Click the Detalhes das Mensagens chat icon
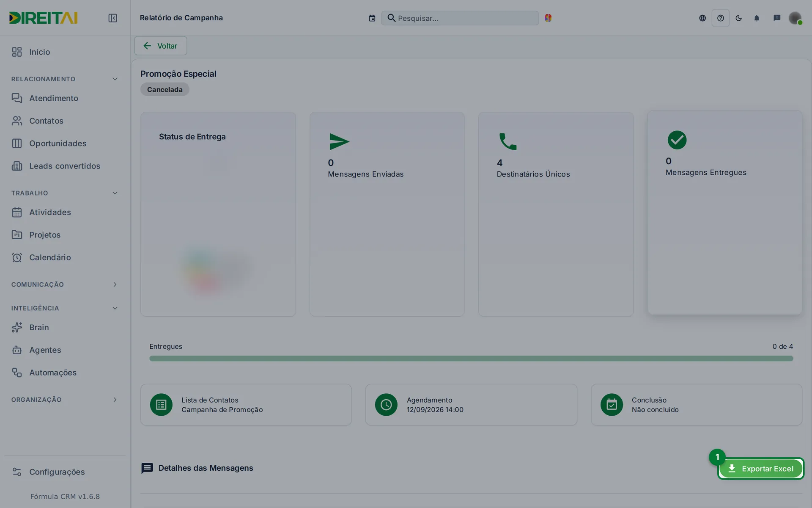The image size is (812, 508). pos(147,468)
